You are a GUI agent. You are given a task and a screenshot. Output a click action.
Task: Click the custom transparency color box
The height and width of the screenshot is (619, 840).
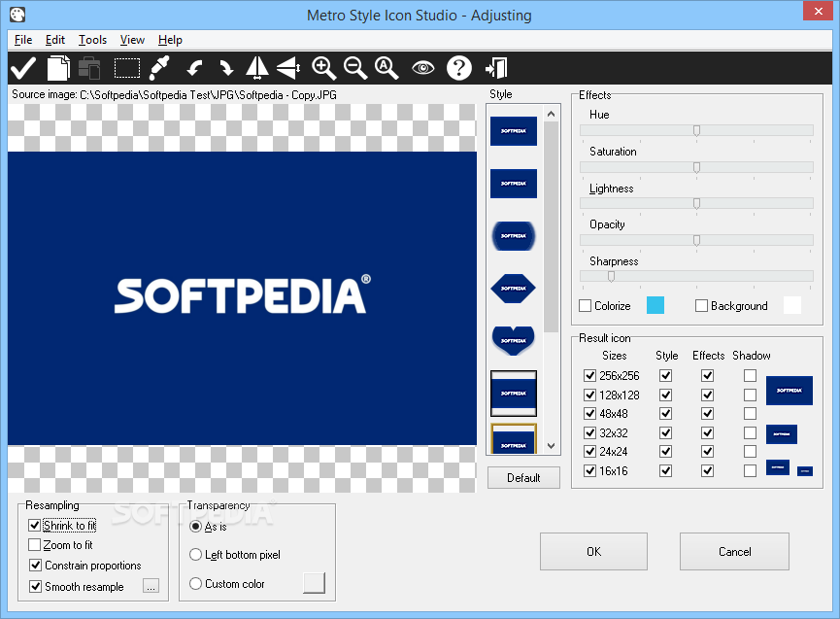click(314, 583)
